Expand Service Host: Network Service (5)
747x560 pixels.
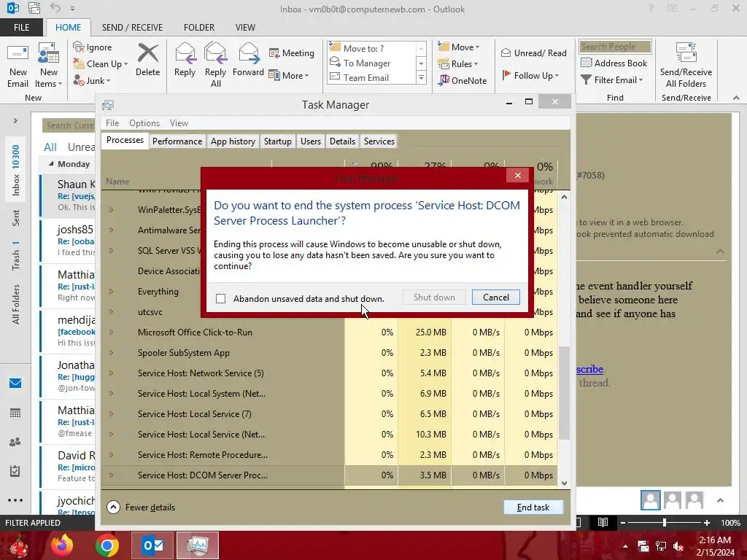111,373
